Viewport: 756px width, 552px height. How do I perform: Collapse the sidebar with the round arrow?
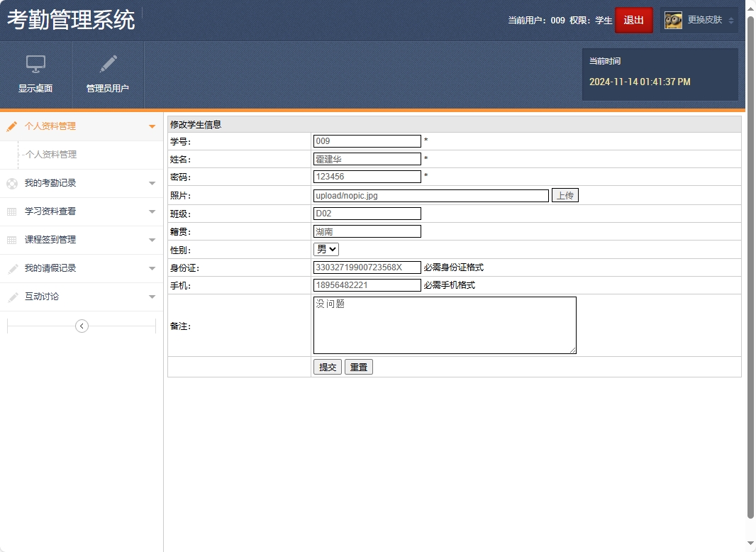click(82, 326)
